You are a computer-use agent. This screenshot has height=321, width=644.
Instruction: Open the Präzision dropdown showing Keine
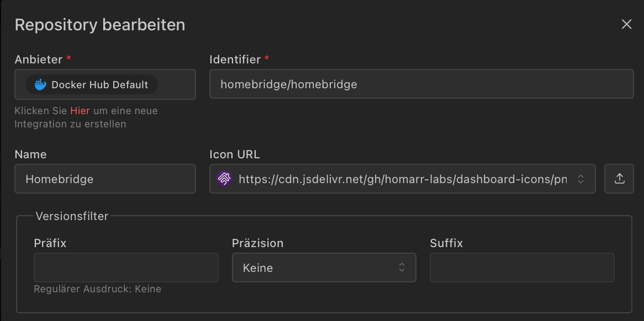(x=324, y=268)
